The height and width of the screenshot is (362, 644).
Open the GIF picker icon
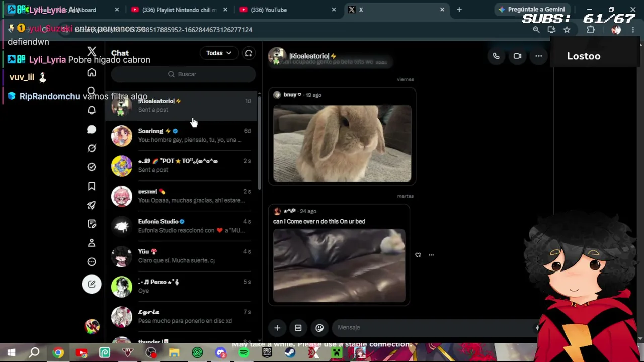[x=298, y=328]
